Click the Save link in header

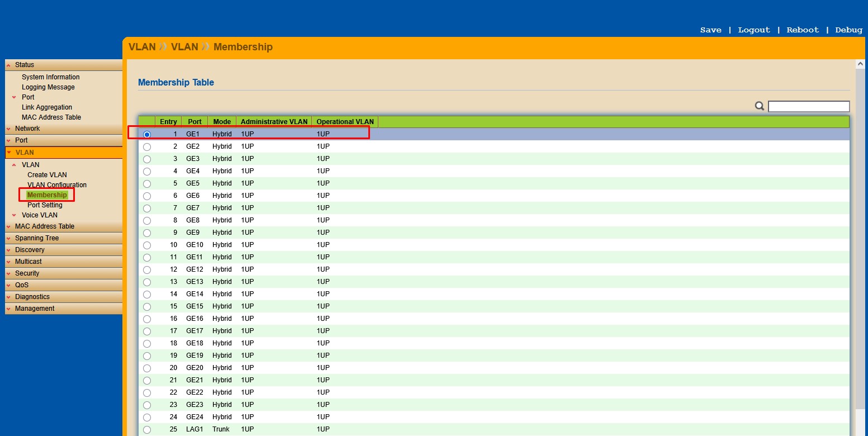pos(710,30)
